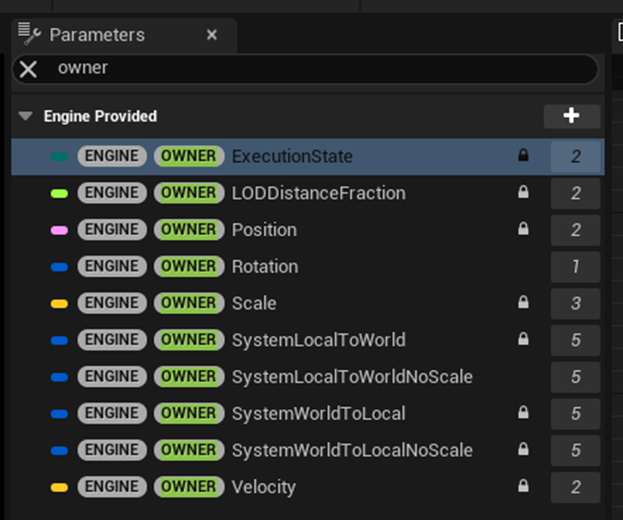Click ENGINE badge on SystemWorldToLocal row
Screen dimensions: 623x520
pyautogui.click(x=112, y=413)
